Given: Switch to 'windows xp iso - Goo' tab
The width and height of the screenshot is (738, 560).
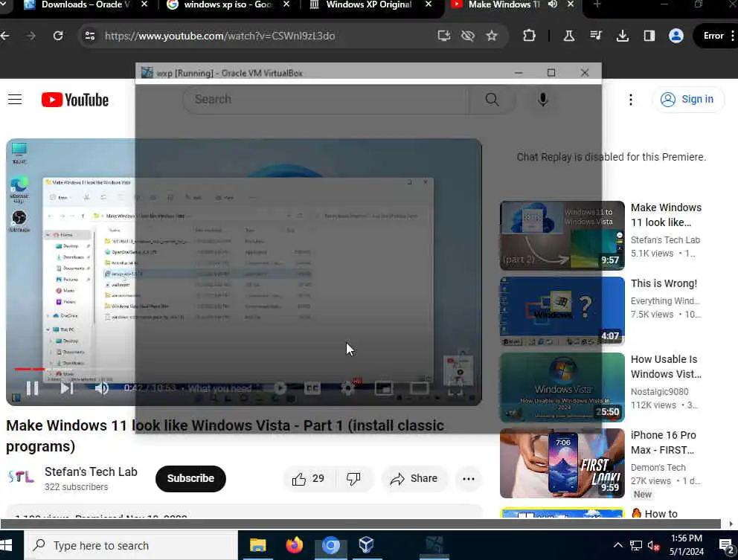Looking at the screenshot, I should coord(228,6).
